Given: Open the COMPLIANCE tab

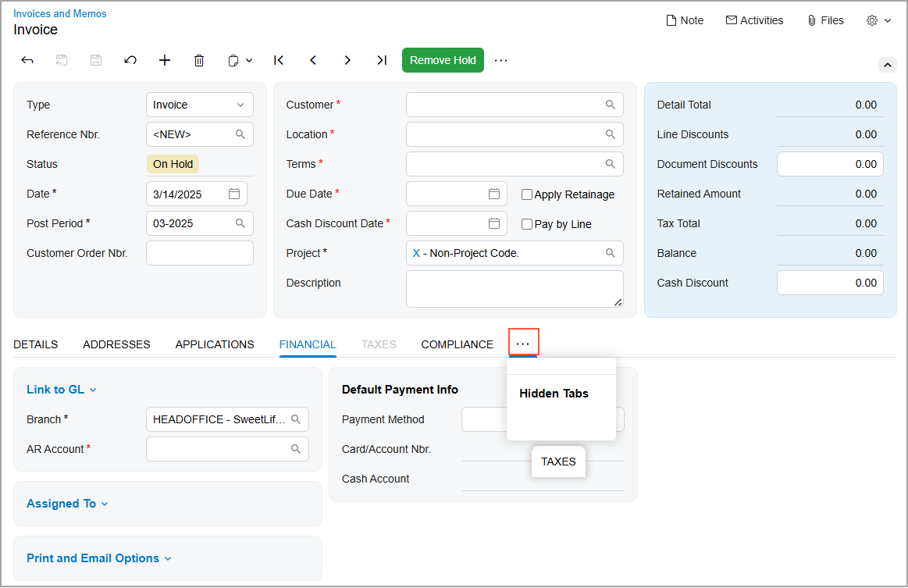Looking at the screenshot, I should [457, 344].
